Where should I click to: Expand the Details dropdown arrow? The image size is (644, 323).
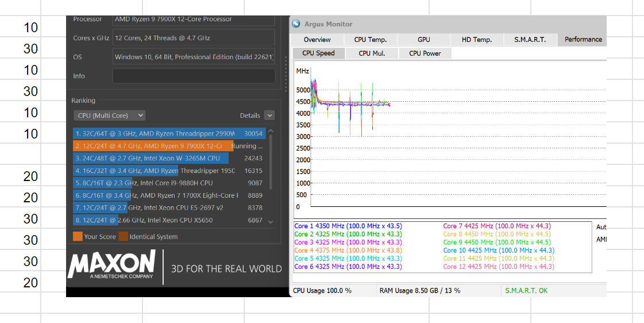[x=269, y=116]
